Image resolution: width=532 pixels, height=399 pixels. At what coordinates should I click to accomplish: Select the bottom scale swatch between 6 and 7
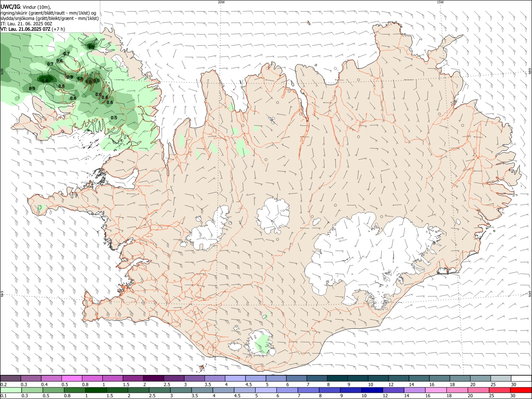coord(287,390)
